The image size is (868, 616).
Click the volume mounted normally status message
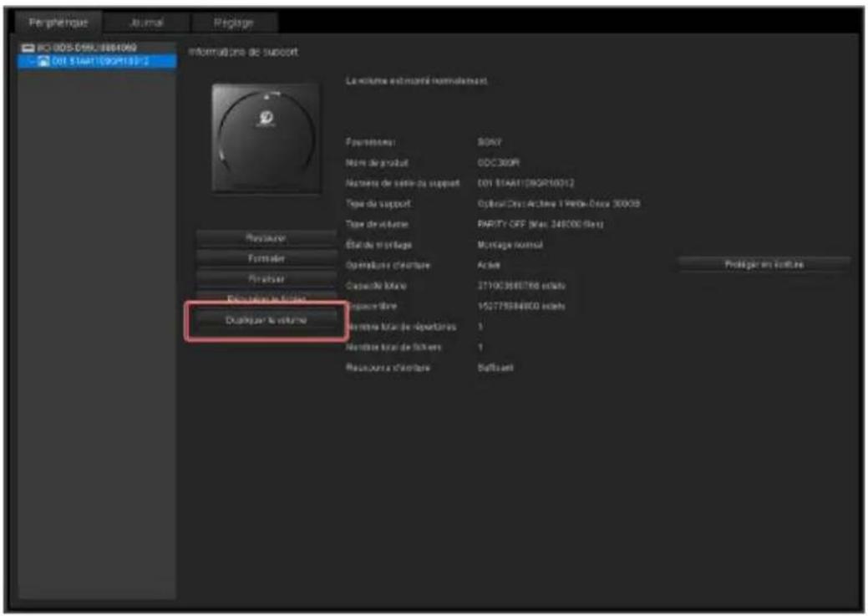[417, 81]
